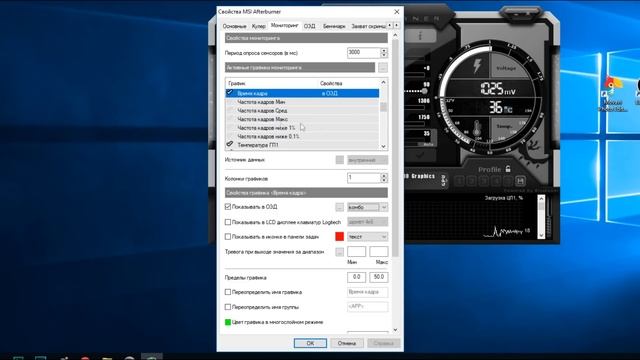
Task: Open the Бенчмарк tab
Action: point(334,26)
